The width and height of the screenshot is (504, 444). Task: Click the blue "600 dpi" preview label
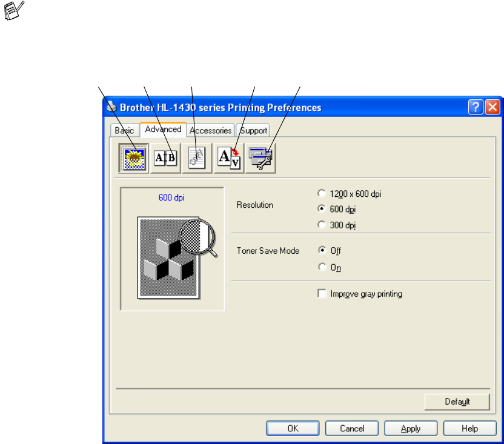click(171, 197)
